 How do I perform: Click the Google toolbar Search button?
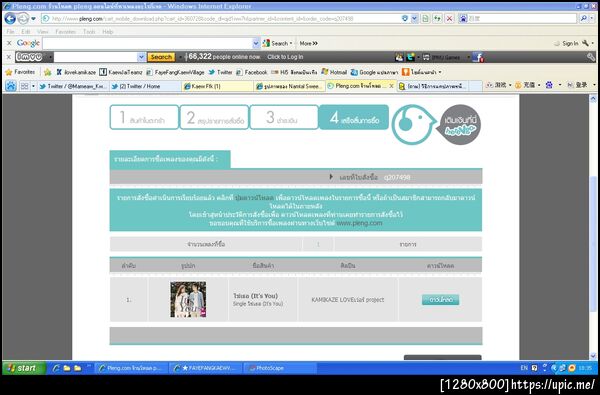point(277,44)
